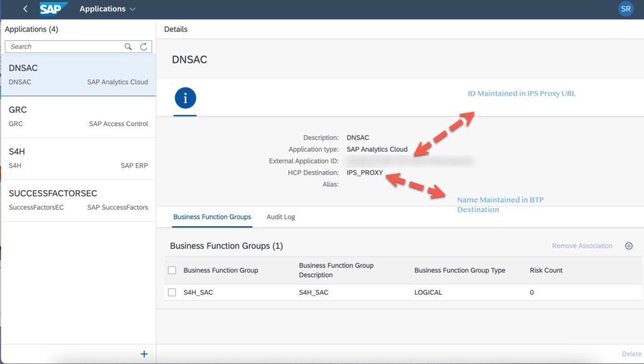
Task: Open the DNSAC application entry
Action: point(79,74)
